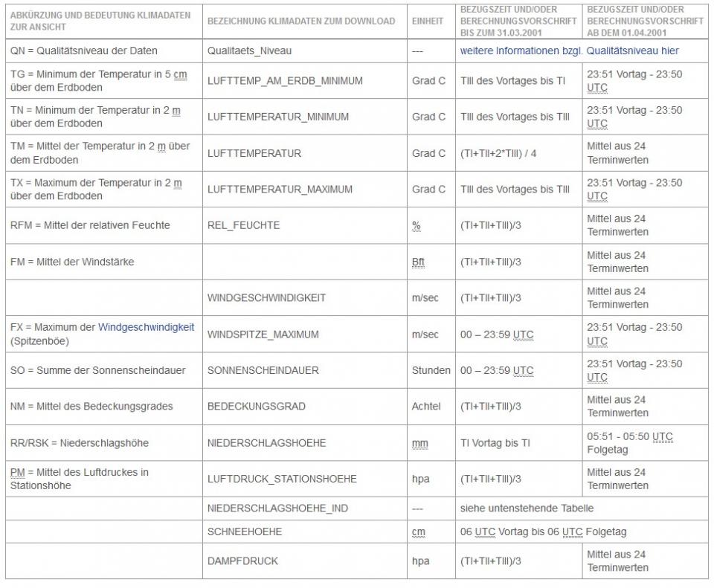Screen dimensions: 714x588
Task: Click the 'Achtel' unit cell
Action: pos(426,407)
